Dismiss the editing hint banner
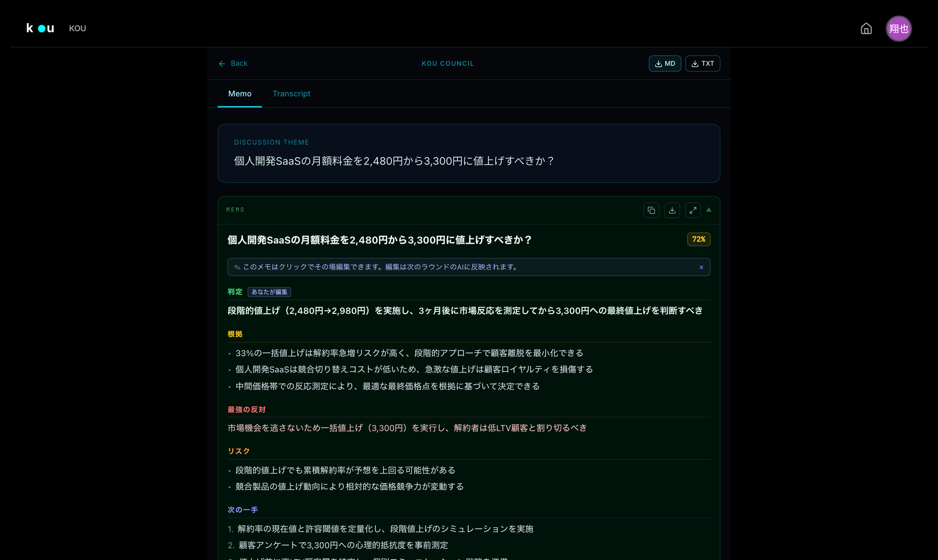Image resolution: width=938 pixels, height=560 pixels. click(x=701, y=267)
